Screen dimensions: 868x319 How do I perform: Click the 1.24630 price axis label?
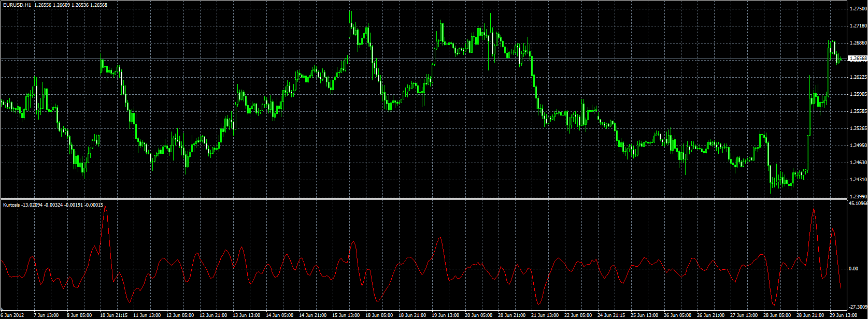(x=859, y=163)
